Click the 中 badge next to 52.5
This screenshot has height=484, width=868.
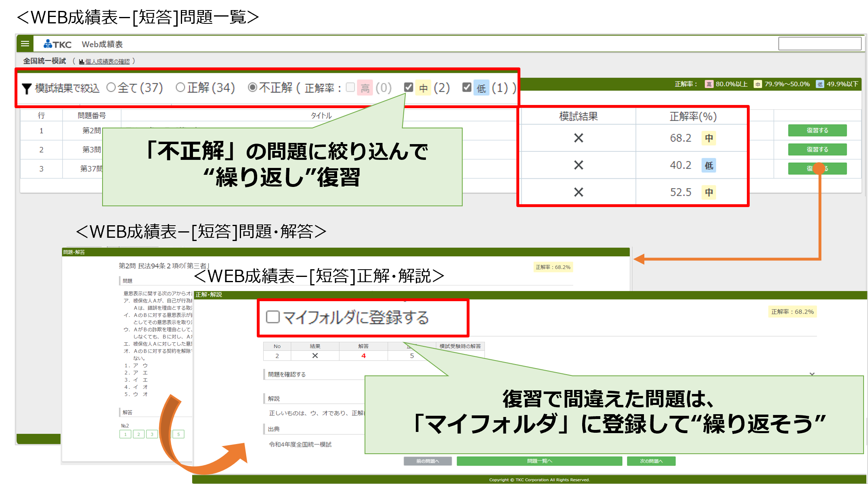(709, 192)
